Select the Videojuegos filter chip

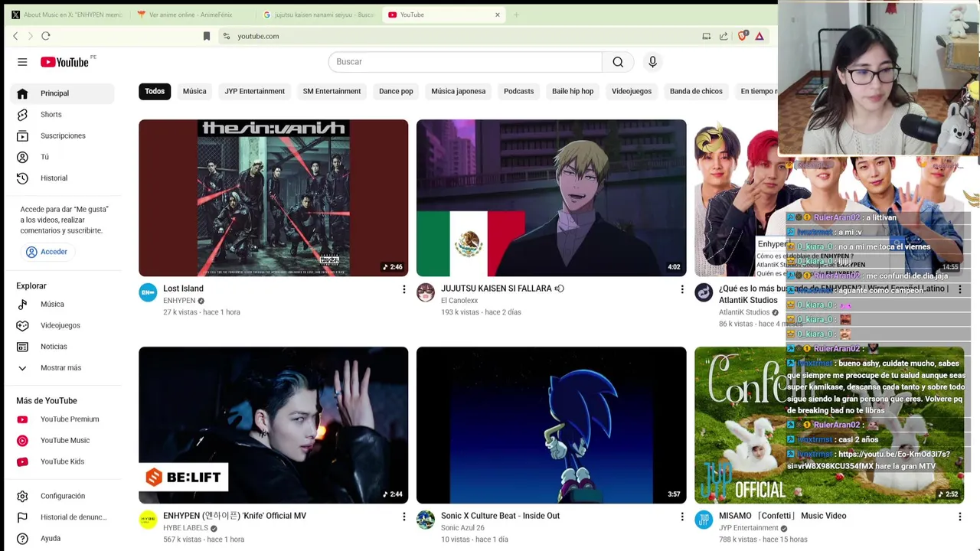632,91
